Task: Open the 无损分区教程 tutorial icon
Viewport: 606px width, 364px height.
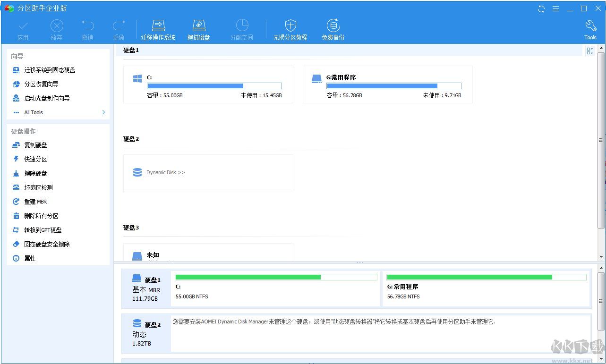Action: point(290,28)
